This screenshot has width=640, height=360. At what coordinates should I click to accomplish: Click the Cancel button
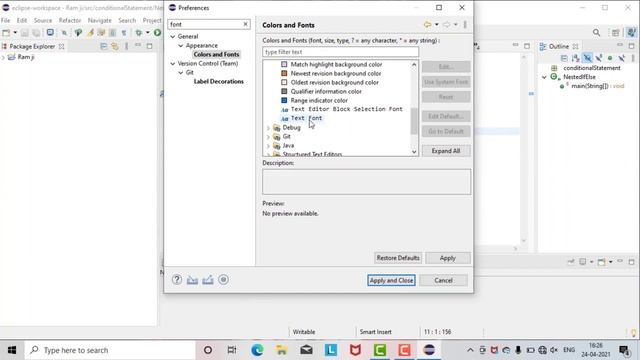[443, 280]
